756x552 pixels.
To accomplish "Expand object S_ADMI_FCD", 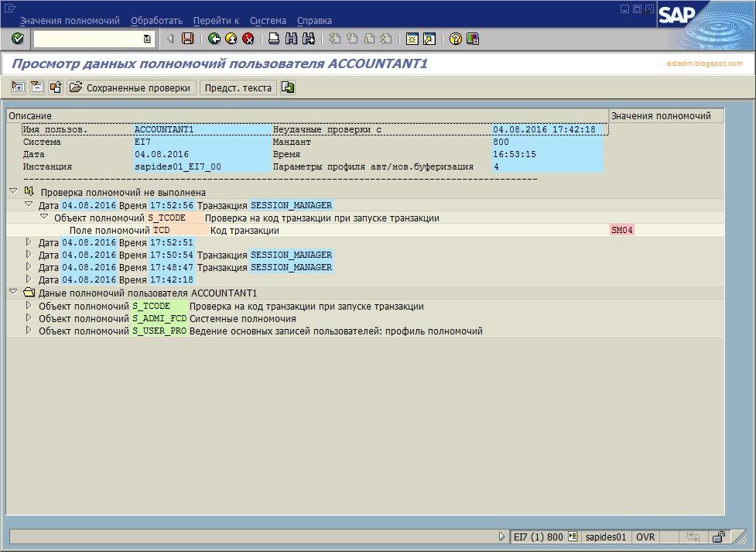I will [x=29, y=318].
